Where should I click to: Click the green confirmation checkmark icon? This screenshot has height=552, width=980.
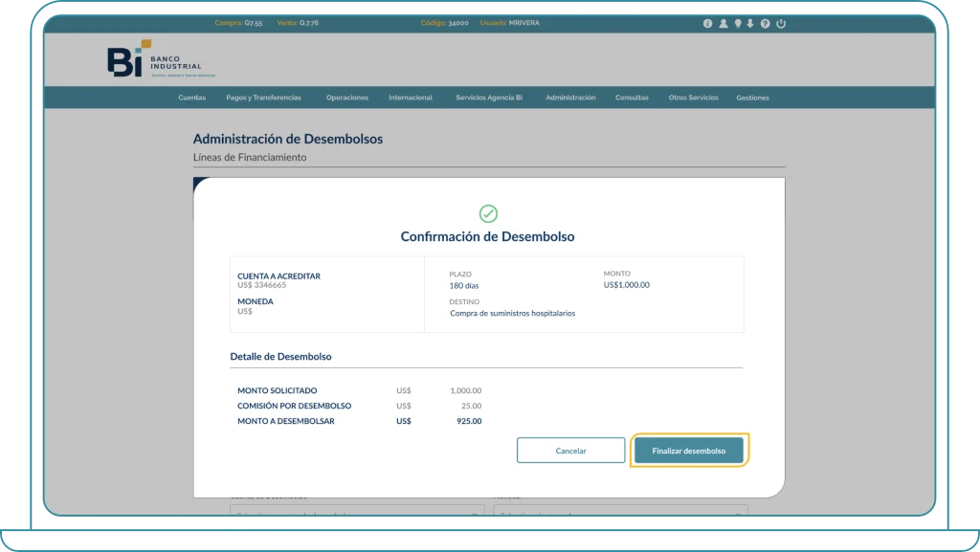tap(488, 213)
